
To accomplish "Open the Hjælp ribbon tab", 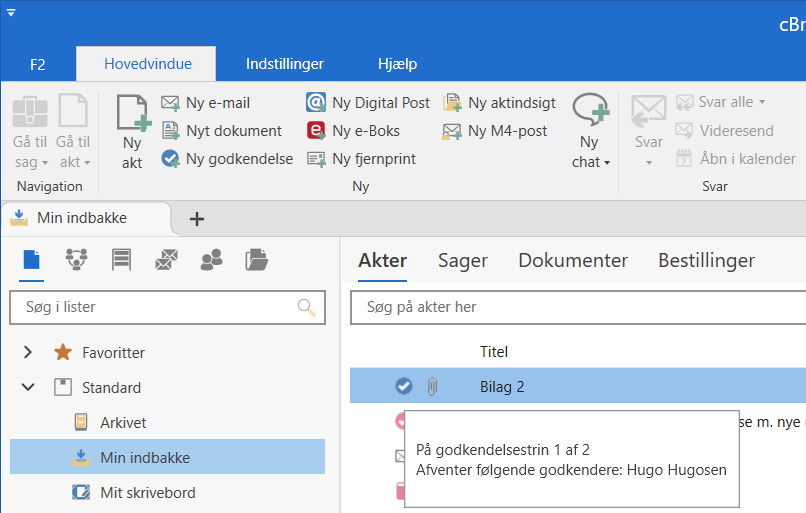I will [397, 64].
